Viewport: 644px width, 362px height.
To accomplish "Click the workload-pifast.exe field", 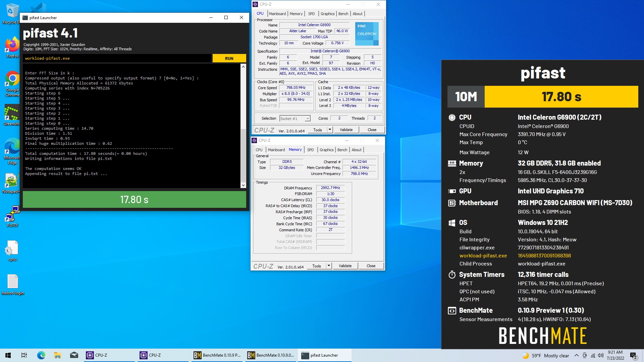I will (x=117, y=58).
